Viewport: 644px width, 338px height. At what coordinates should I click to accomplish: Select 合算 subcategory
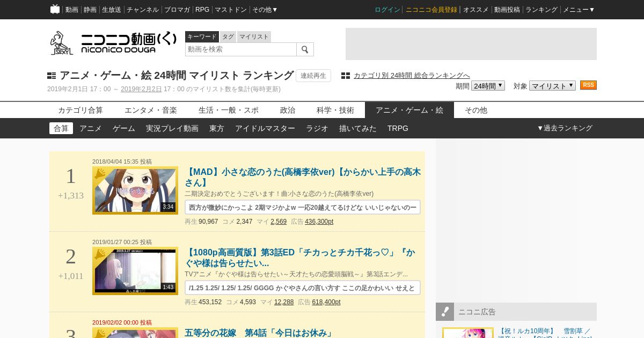pos(61,128)
